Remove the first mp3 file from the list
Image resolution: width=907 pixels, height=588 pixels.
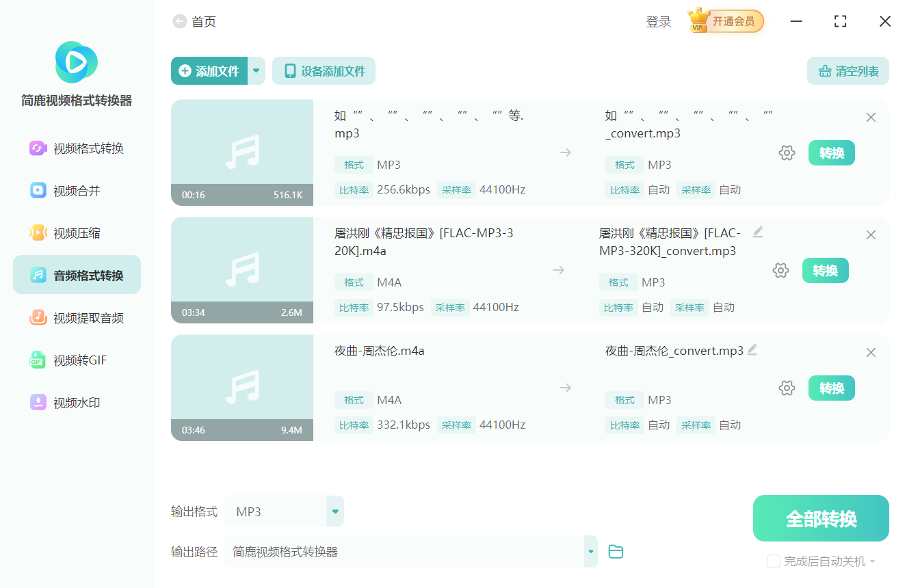coord(871,118)
